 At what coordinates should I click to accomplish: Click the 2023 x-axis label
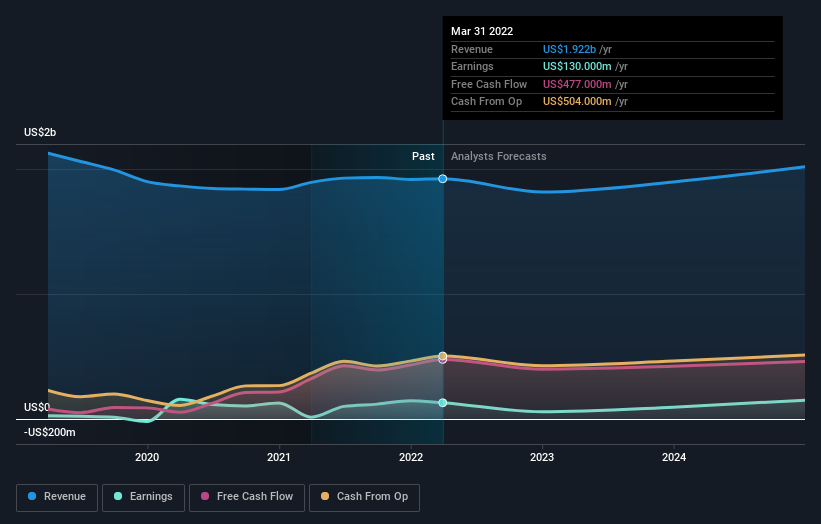tap(542, 458)
